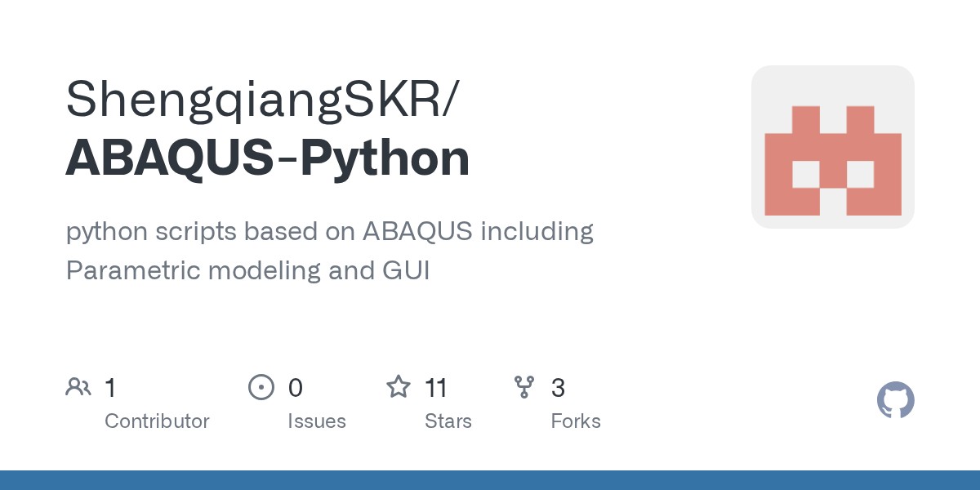This screenshot has width=980, height=490.
Task: Click the contributor count "1"
Action: [110, 388]
